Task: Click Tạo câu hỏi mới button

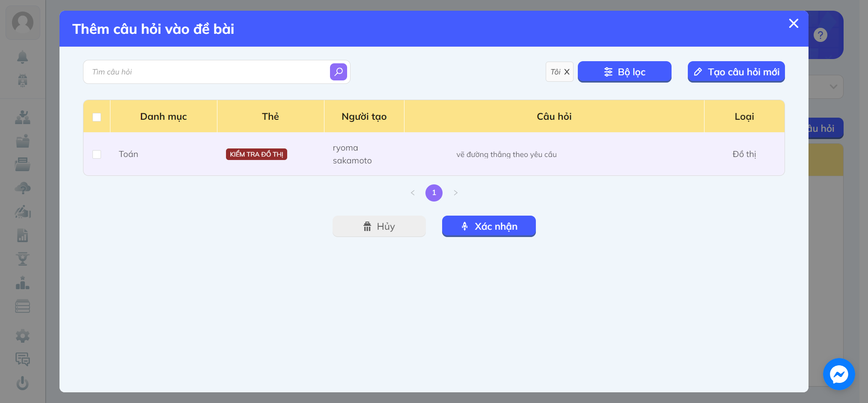Action: [736, 72]
